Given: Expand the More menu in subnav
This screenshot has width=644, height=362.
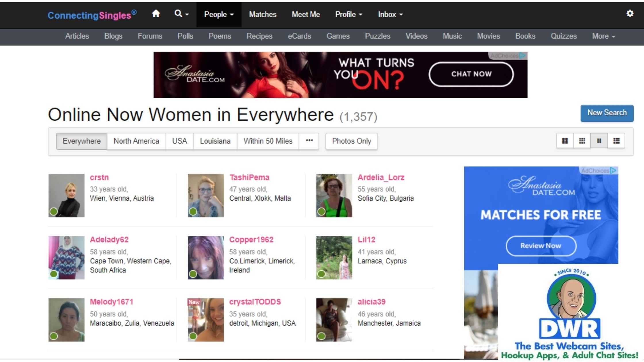Looking at the screenshot, I should coord(603,36).
